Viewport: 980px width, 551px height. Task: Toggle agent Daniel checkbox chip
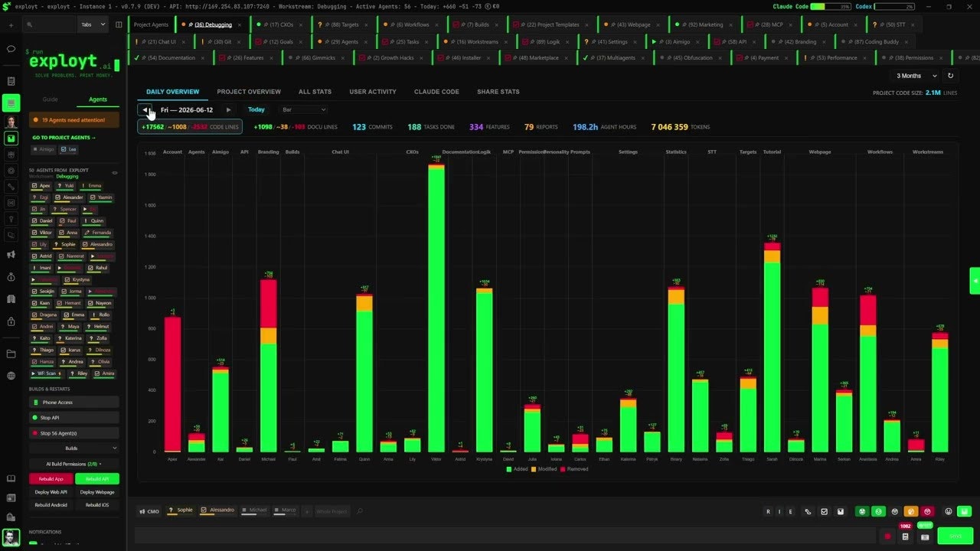42,221
